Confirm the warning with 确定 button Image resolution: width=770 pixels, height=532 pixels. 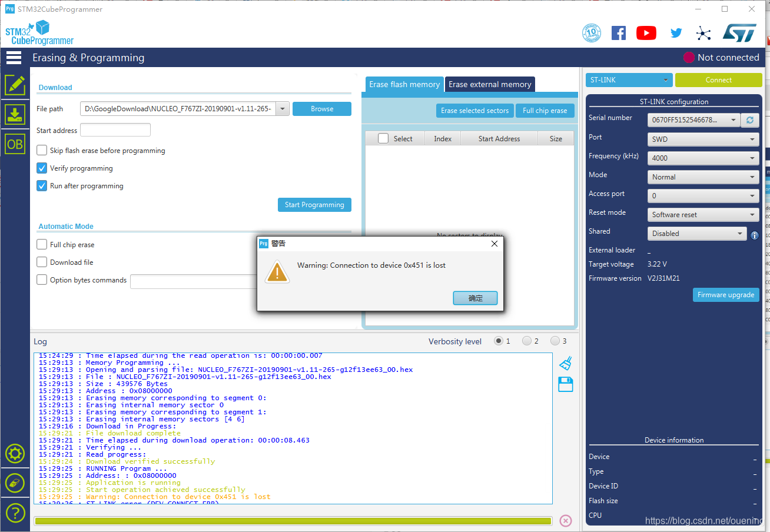point(475,298)
